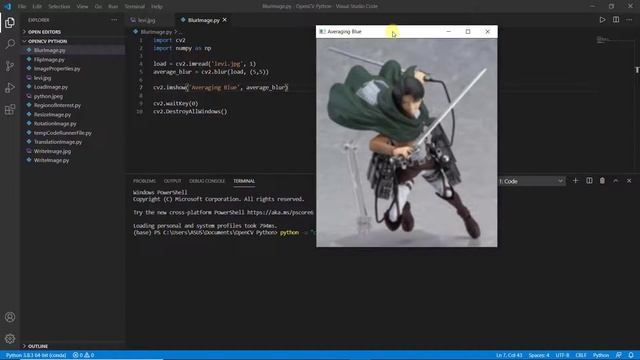Switch to the Problems panel tab
Image resolution: width=640 pixels, height=360 pixels.
click(x=144, y=181)
